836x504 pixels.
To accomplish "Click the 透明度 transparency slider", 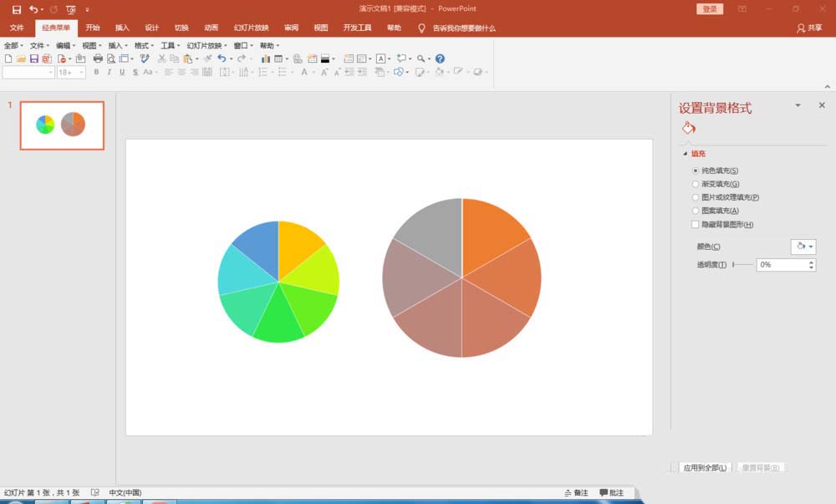I will click(742, 264).
